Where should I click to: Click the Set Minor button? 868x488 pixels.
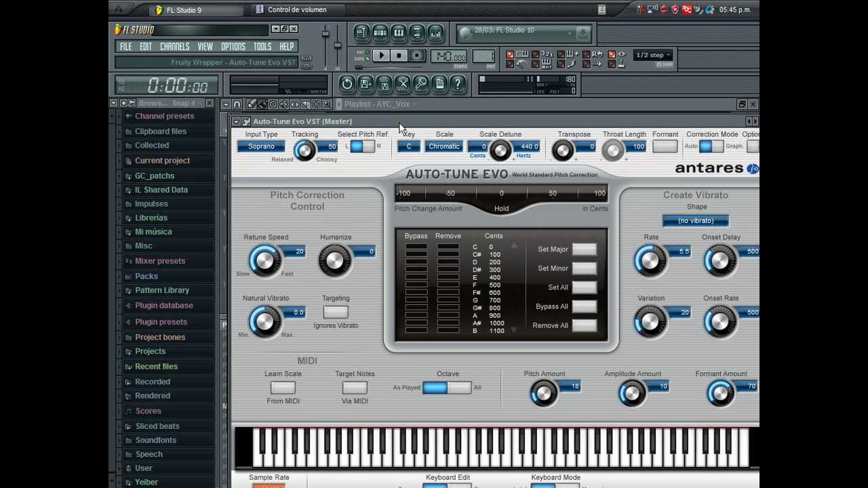(585, 268)
